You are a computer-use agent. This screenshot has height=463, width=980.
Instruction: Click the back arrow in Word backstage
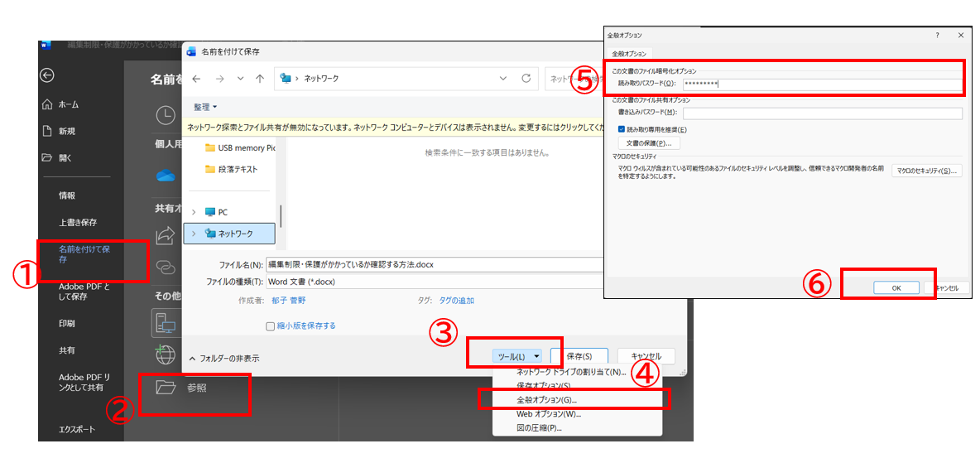coord(47,75)
